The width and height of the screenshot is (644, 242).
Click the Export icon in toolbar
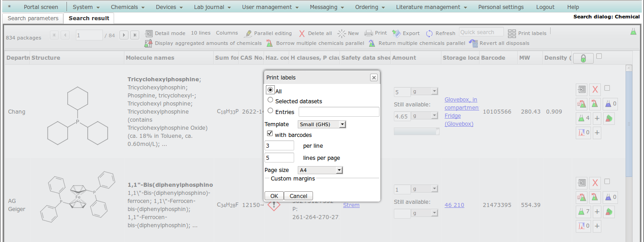click(x=396, y=33)
